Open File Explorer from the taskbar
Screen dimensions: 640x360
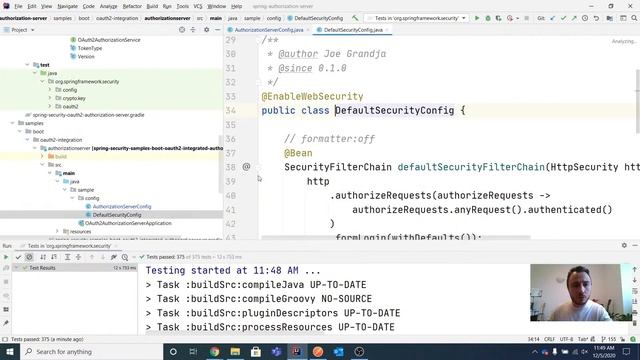coord(235,351)
